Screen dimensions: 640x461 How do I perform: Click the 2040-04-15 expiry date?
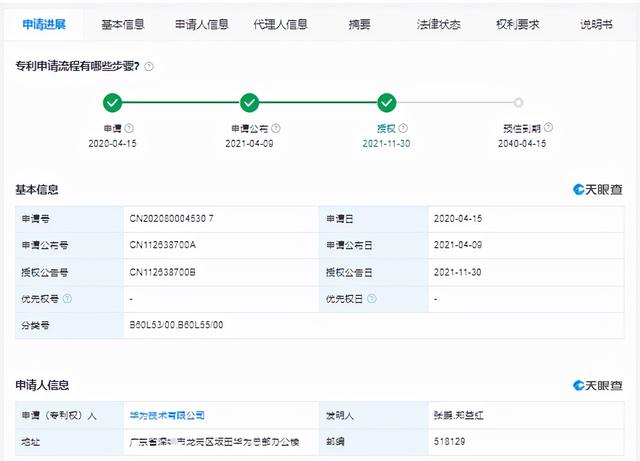coord(522,143)
